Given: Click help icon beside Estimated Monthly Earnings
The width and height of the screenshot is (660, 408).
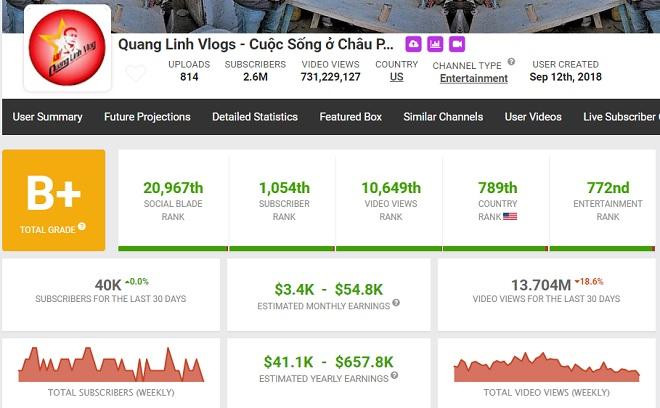Looking at the screenshot, I should [x=396, y=303].
